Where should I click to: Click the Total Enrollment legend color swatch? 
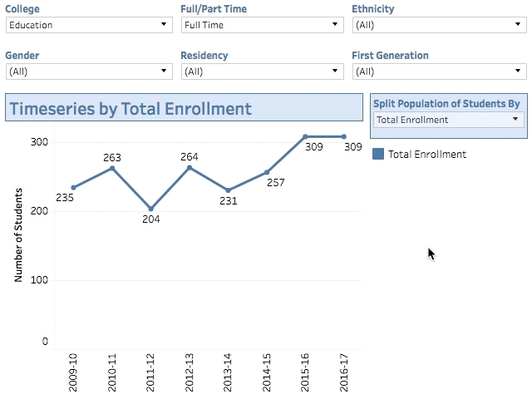(x=378, y=154)
